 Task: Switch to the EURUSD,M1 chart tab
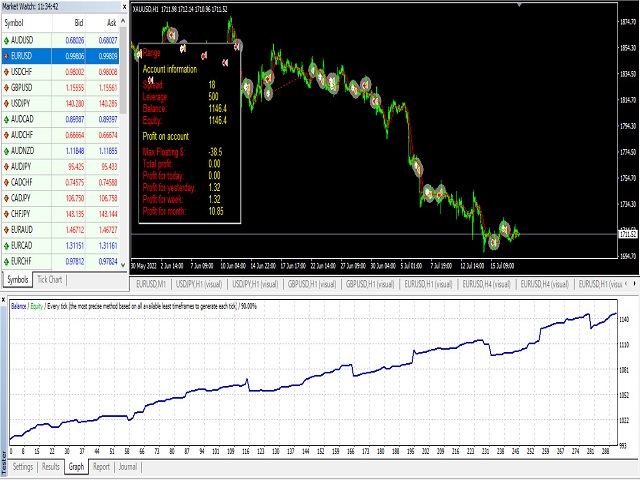(155, 284)
